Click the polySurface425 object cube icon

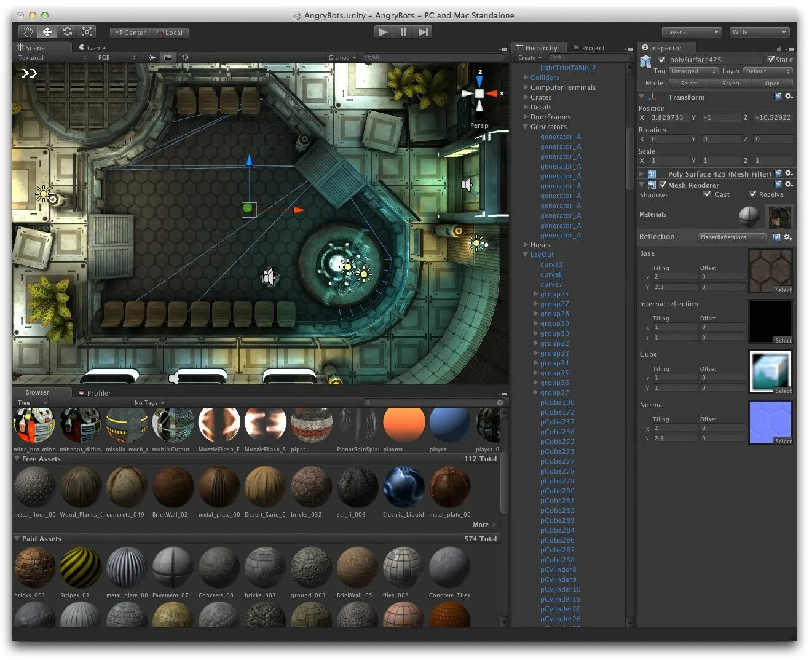pos(645,62)
